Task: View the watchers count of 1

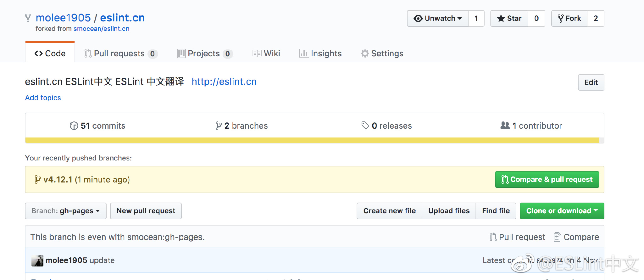Action: click(476, 18)
